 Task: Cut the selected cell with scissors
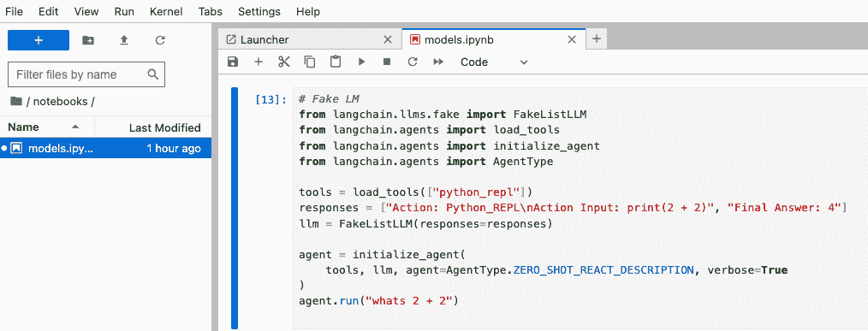(284, 62)
